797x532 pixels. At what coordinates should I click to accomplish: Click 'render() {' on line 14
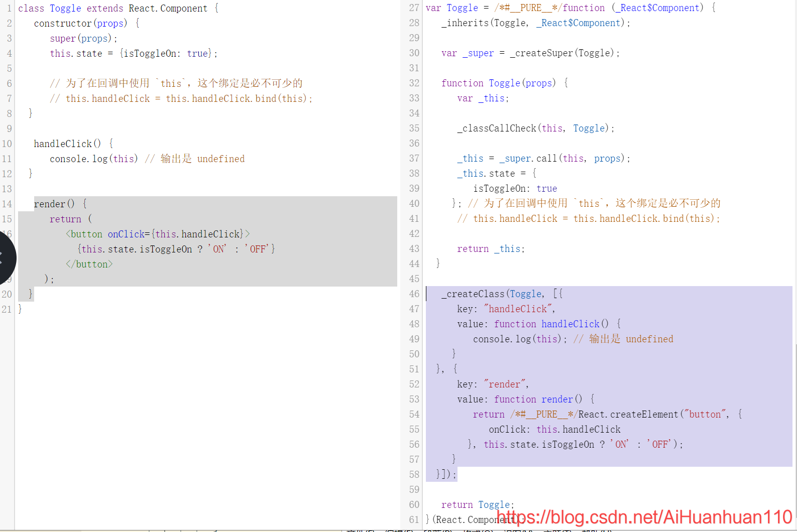coord(60,204)
